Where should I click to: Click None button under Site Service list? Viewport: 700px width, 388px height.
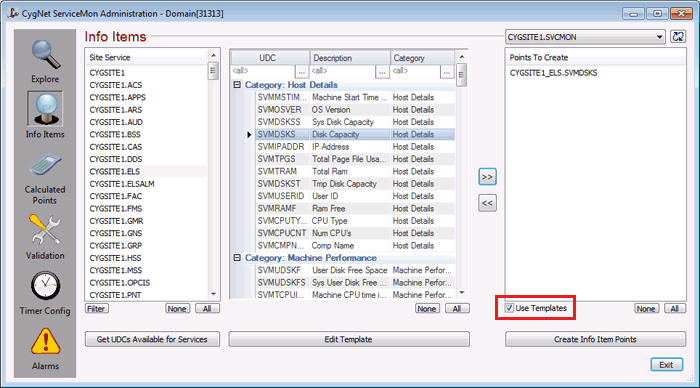click(x=177, y=309)
